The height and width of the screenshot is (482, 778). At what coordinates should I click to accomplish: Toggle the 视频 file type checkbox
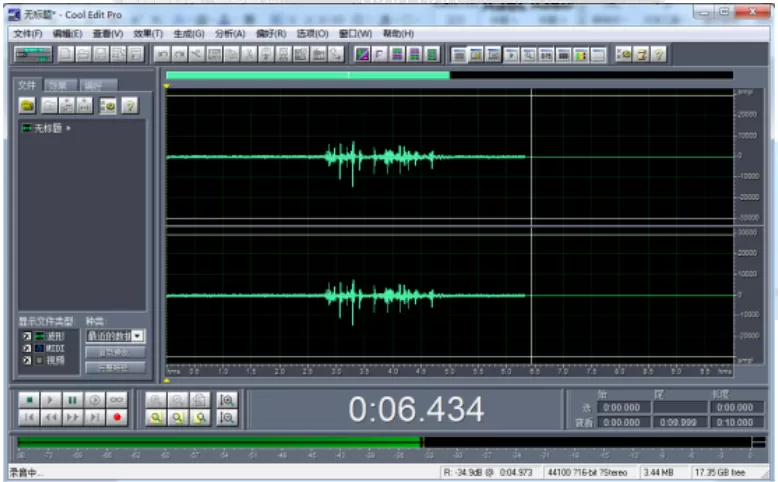pos(27,360)
